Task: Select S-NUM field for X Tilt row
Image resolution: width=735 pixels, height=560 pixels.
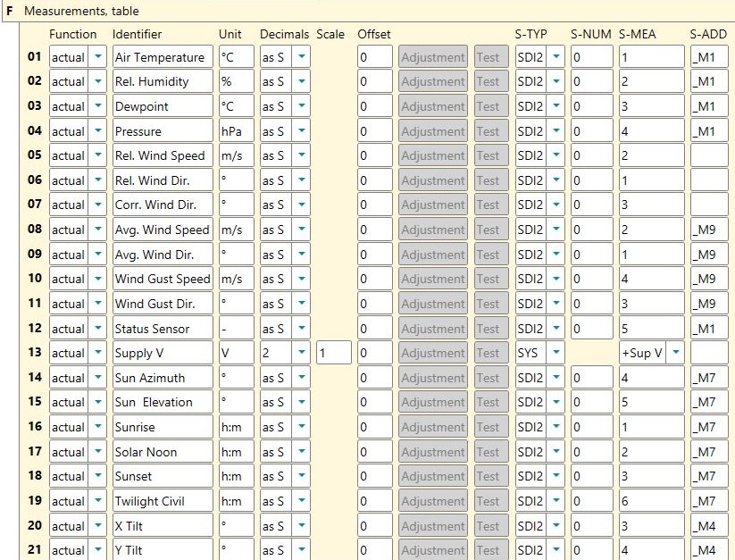Action: 591,526
